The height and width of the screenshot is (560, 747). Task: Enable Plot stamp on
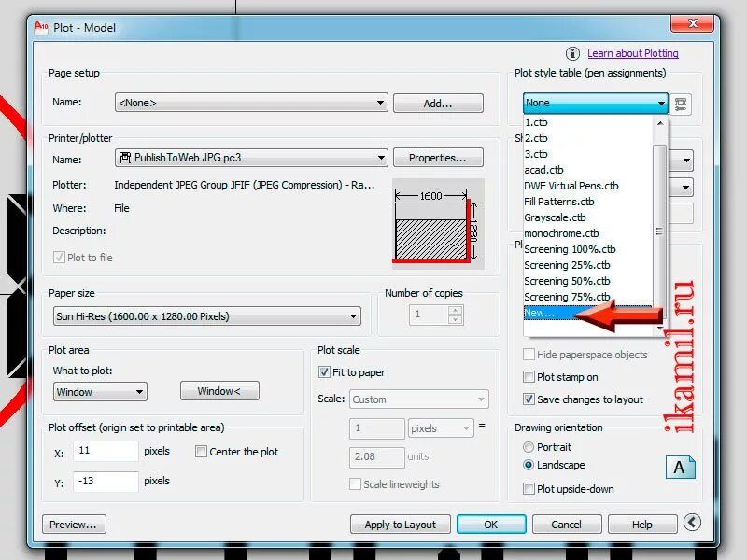tap(529, 377)
